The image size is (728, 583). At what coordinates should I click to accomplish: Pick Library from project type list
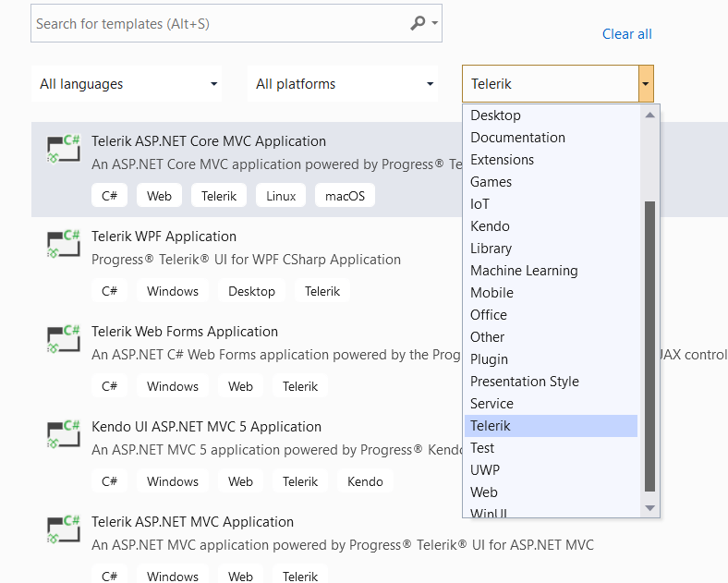(x=551, y=249)
